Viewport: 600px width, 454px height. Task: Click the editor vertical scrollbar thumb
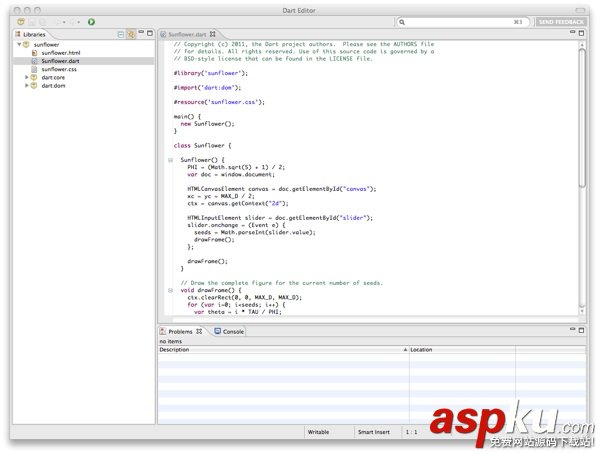[x=582, y=118]
